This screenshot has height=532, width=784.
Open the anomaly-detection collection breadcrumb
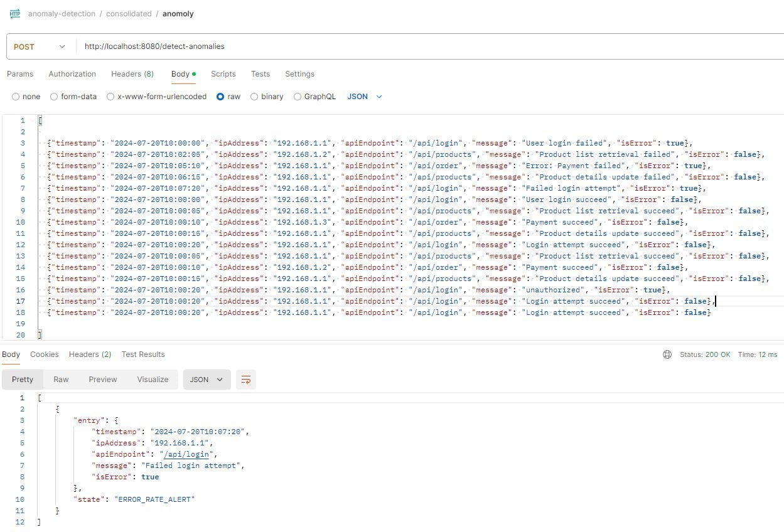[x=61, y=13]
